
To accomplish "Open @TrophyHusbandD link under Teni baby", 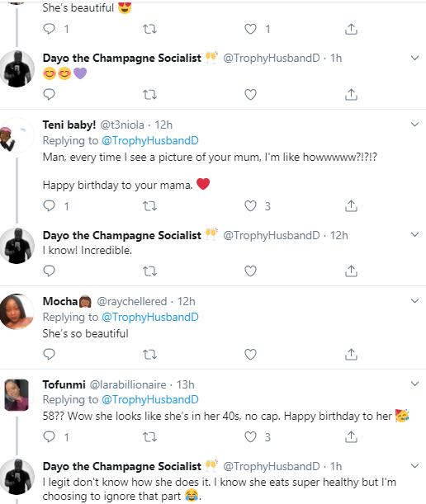I will click(x=150, y=140).
